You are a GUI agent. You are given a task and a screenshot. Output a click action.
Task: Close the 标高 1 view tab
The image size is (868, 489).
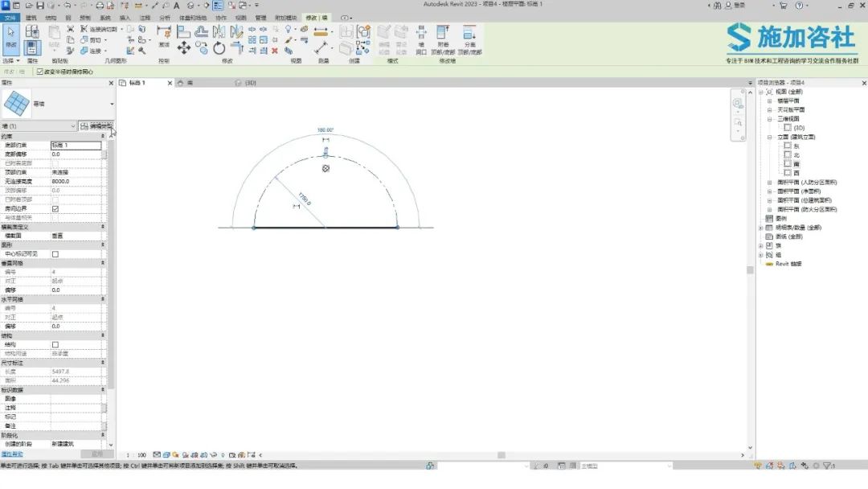170,83
